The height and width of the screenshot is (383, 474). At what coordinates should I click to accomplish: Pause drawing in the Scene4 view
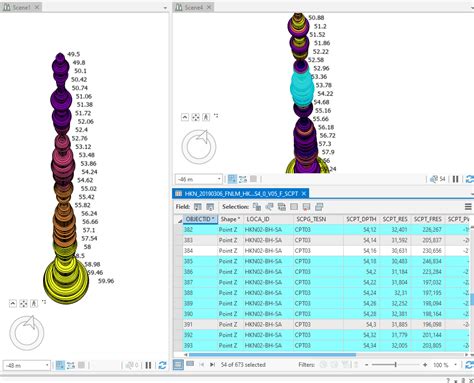point(455,179)
